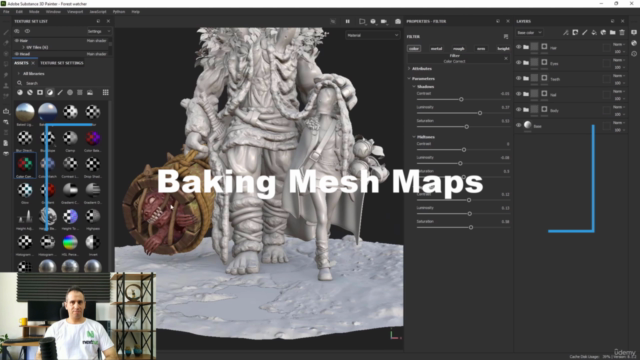Filter assets by environment image icon
Screen dimensions: 640x360
click(x=90, y=93)
